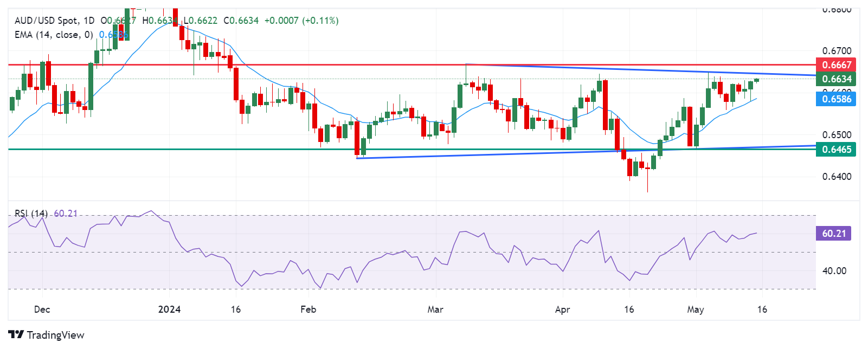
Task: Click the EMA (14, close, 0) indicator legend
Action: pyautogui.click(x=54, y=35)
